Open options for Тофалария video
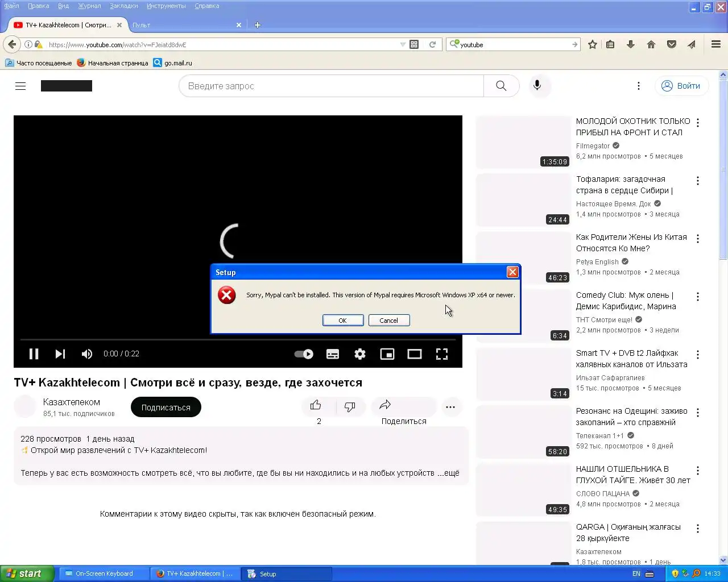Image resolution: width=728 pixels, height=582 pixels. click(698, 181)
